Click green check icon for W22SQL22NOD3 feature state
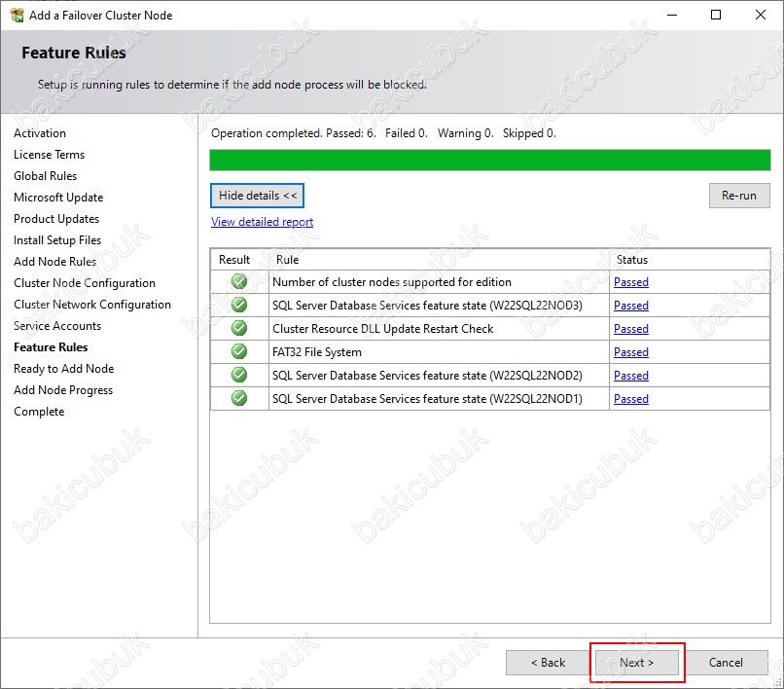Image resolution: width=784 pixels, height=689 pixels. (239, 305)
